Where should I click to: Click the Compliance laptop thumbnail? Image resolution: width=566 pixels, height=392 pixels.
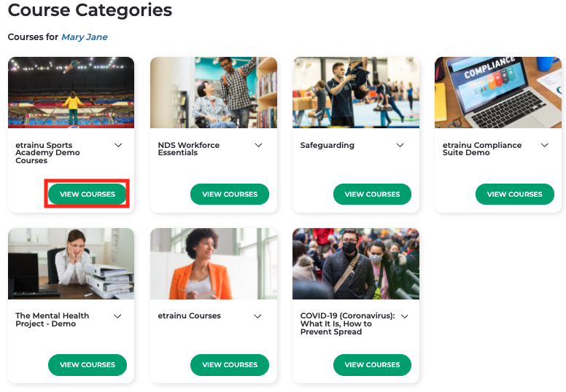497,93
